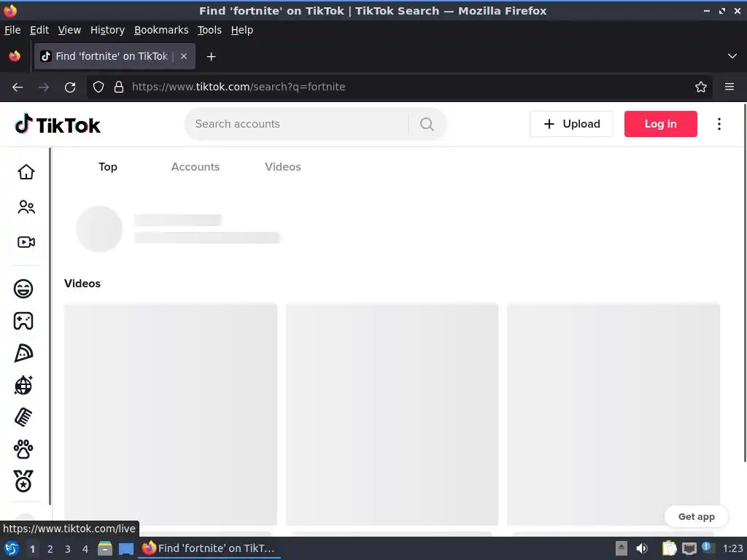This screenshot has height=560, width=747.
Task: Go back with the browser back arrow
Action: pos(18,87)
